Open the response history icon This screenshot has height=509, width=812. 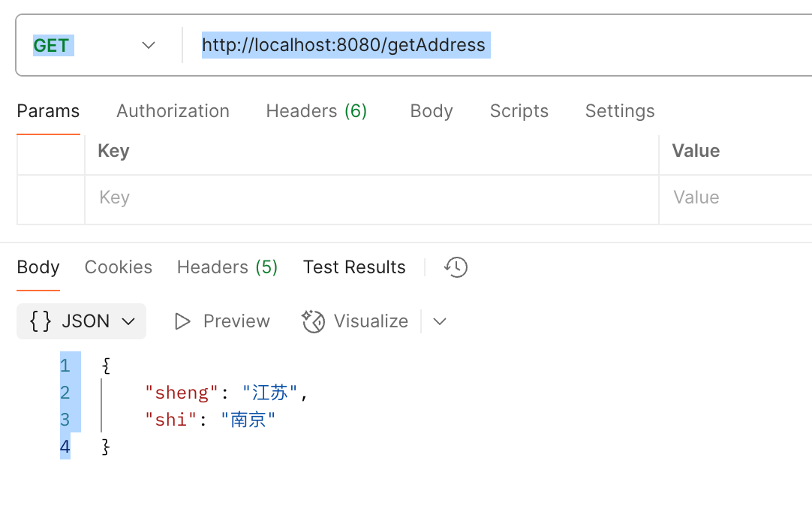456,267
